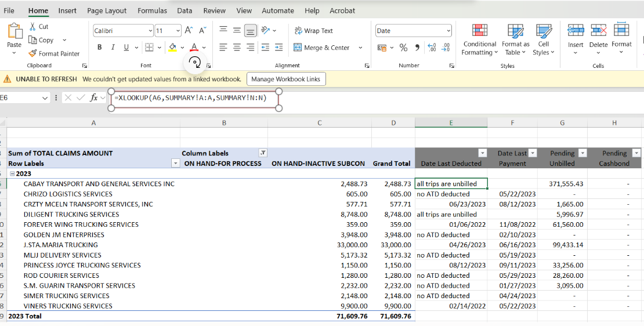Open Format as Table gallery
Screen dimensions: 644x326
pyautogui.click(x=515, y=40)
